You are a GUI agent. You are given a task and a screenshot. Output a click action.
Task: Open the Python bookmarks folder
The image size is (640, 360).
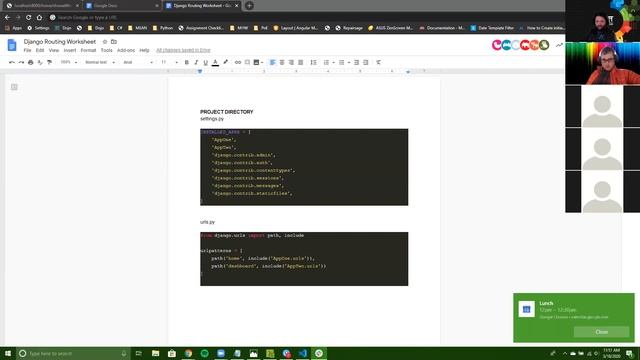162,28
